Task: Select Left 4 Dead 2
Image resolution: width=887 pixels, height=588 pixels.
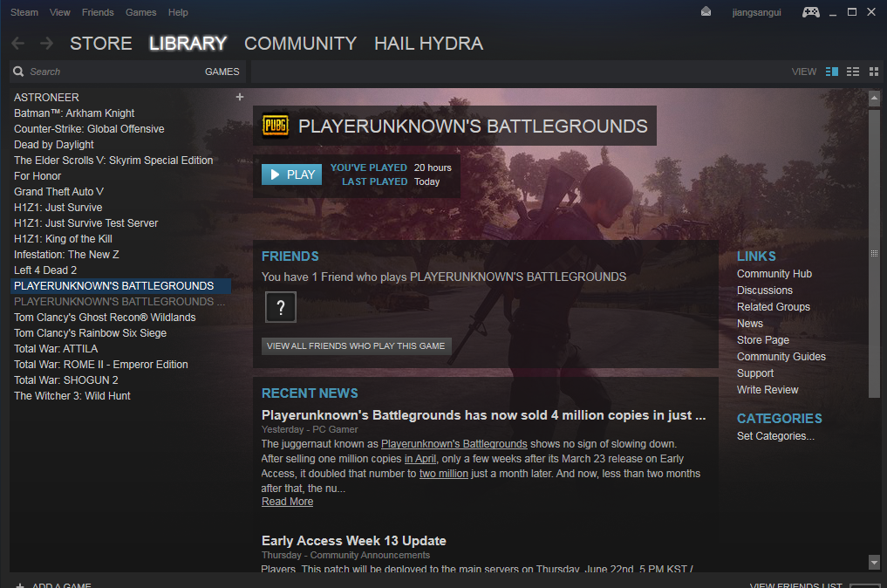Action: (x=45, y=270)
